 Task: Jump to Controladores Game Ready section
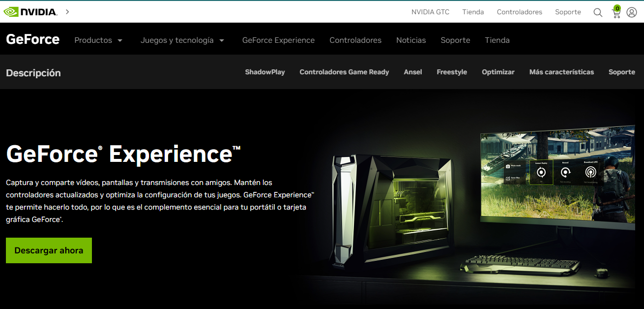click(x=344, y=72)
